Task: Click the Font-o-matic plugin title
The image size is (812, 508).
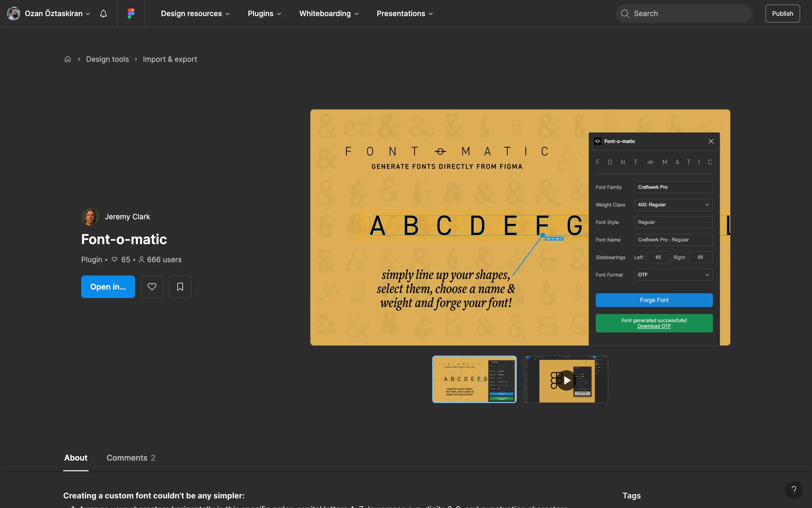Action: click(x=124, y=239)
